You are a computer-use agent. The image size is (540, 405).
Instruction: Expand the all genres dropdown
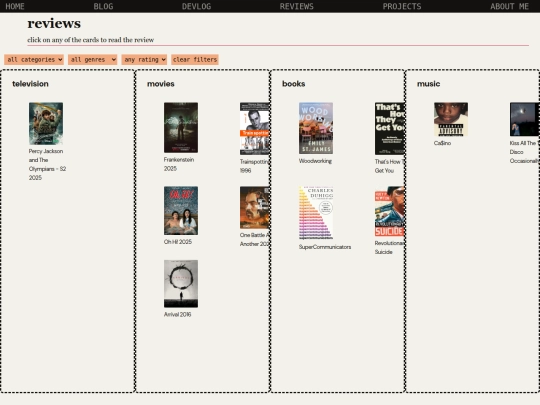point(92,60)
